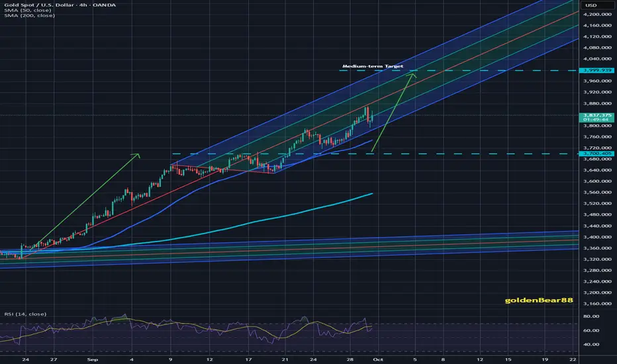Click the 22 date on the time axis
Viewport: 617px width, 364px height.
pos(573,359)
